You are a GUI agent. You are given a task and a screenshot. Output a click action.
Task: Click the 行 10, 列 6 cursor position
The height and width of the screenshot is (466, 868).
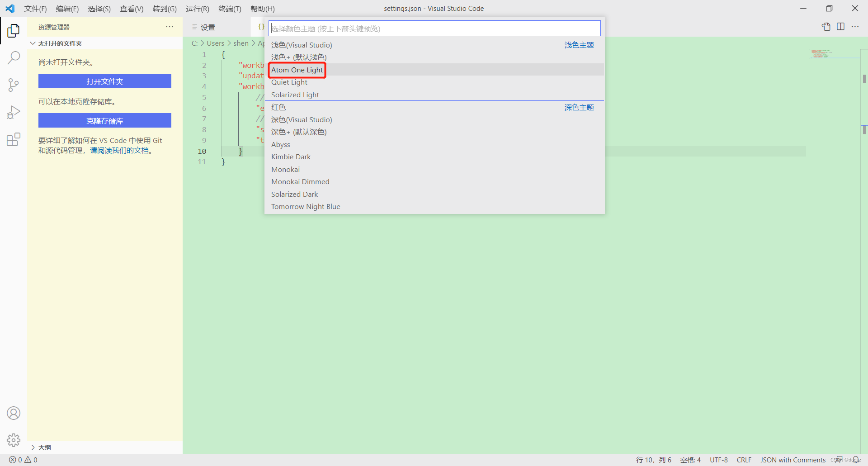tap(654, 460)
